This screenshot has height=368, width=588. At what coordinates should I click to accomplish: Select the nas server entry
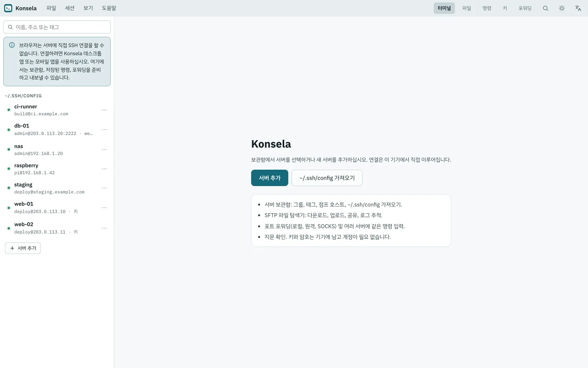(x=57, y=149)
